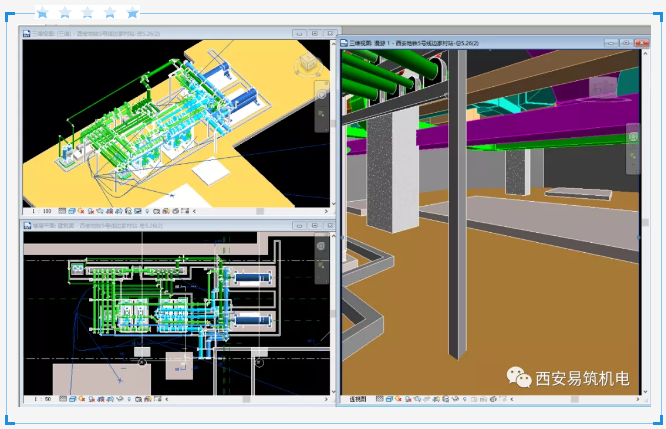Click the floor plan view title bar
The width and height of the screenshot is (666, 429).
(x=157, y=226)
